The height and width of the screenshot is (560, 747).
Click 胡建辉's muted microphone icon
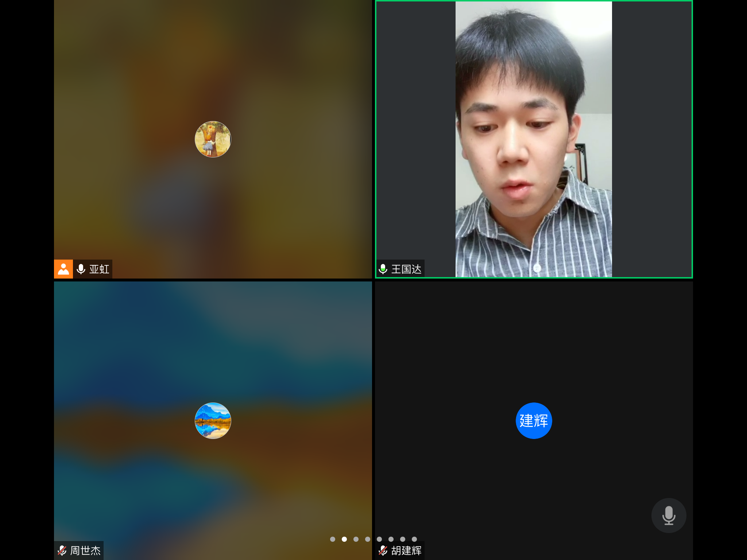click(x=383, y=550)
